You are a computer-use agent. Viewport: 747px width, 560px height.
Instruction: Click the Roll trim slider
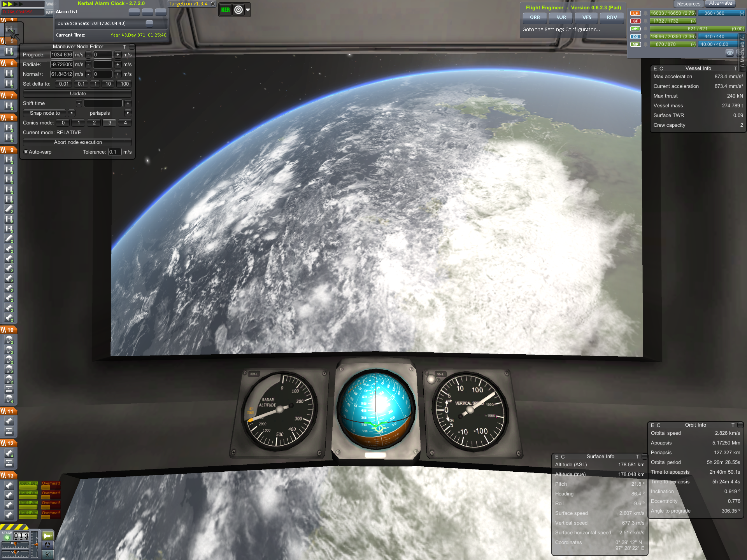[x=15, y=546]
